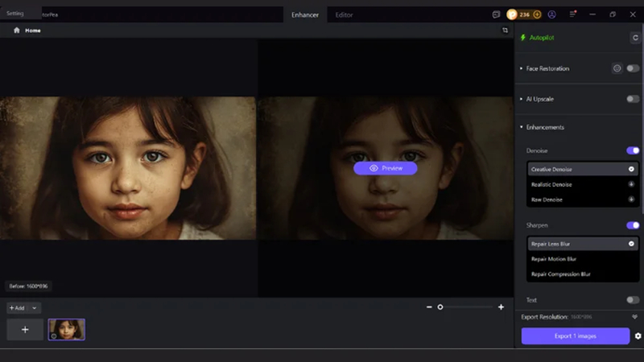Screen dimensions: 644x362
Task: Enable the Text enhancement switch
Action: (x=633, y=300)
